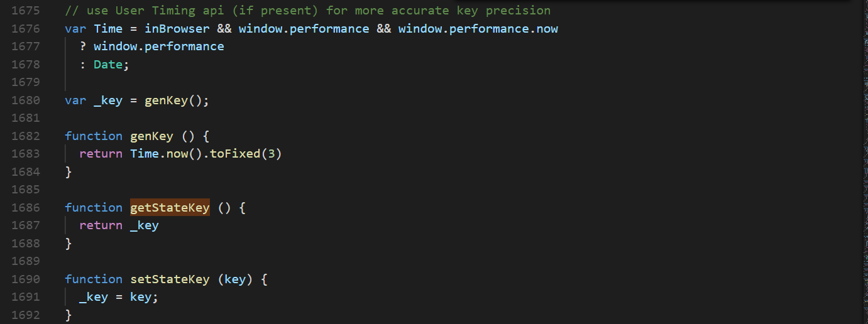The width and height of the screenshot is (868, 324).
Task: Click line number 1680 in the gutter
Action: pos(25,100)
